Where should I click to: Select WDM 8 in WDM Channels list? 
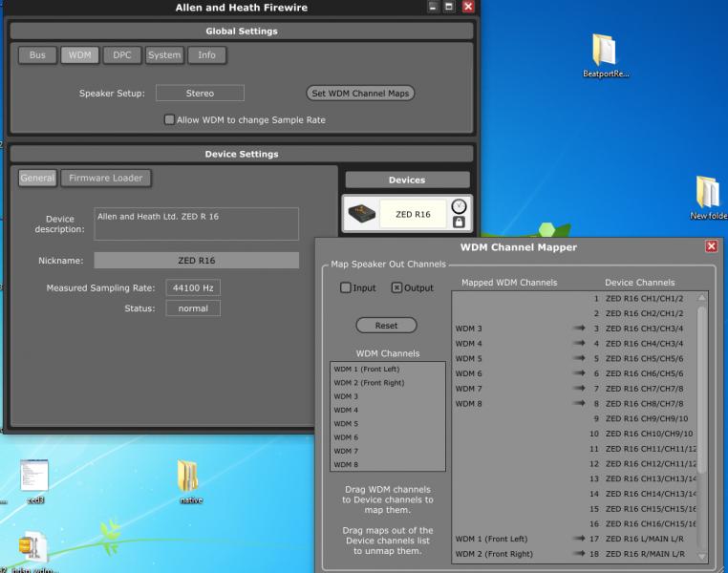pyautogui.click(x=388, y=464)
